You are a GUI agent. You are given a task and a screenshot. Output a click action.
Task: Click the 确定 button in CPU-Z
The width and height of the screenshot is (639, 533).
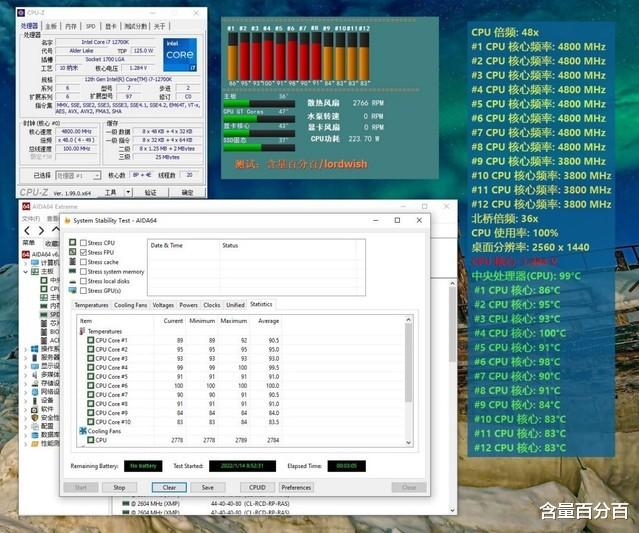[187, 192]
